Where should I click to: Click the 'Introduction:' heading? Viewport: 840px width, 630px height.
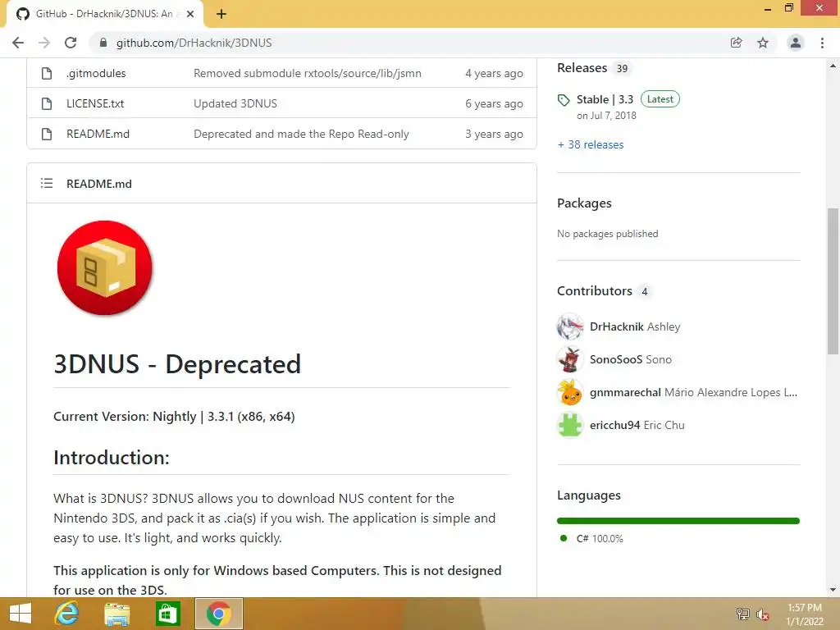(112, 458)
